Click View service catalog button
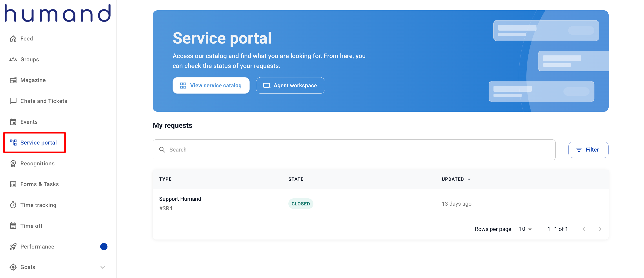Image resolution: width=644 pixels, height=278 pixels. 211,86
